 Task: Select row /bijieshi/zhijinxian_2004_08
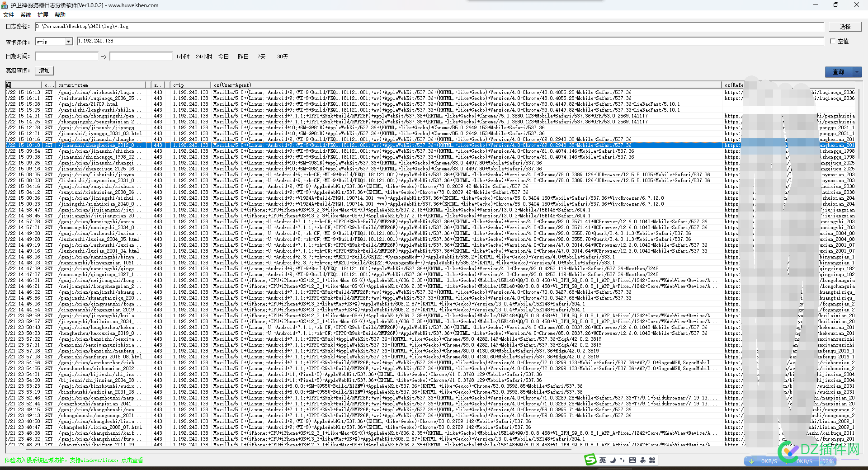pyautogui.click(x=430, y=380)
